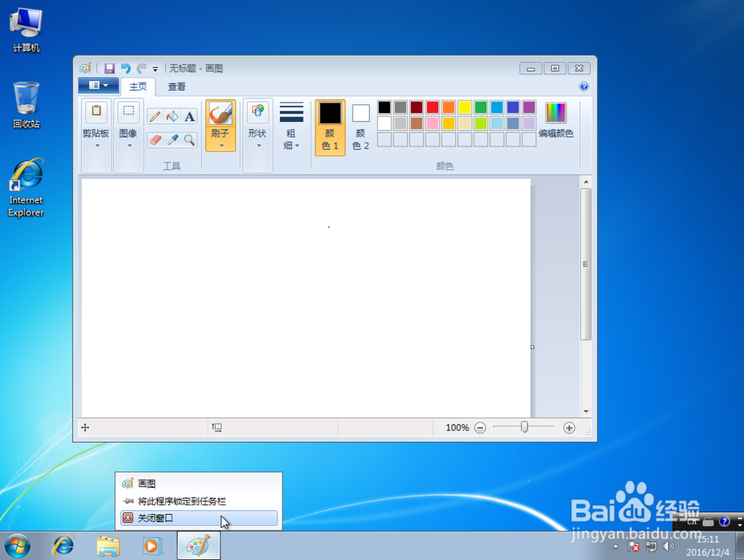The image size is (744, 560).
Task: Click the Save icon in quick access toolbar
Action: click(109, 68)
